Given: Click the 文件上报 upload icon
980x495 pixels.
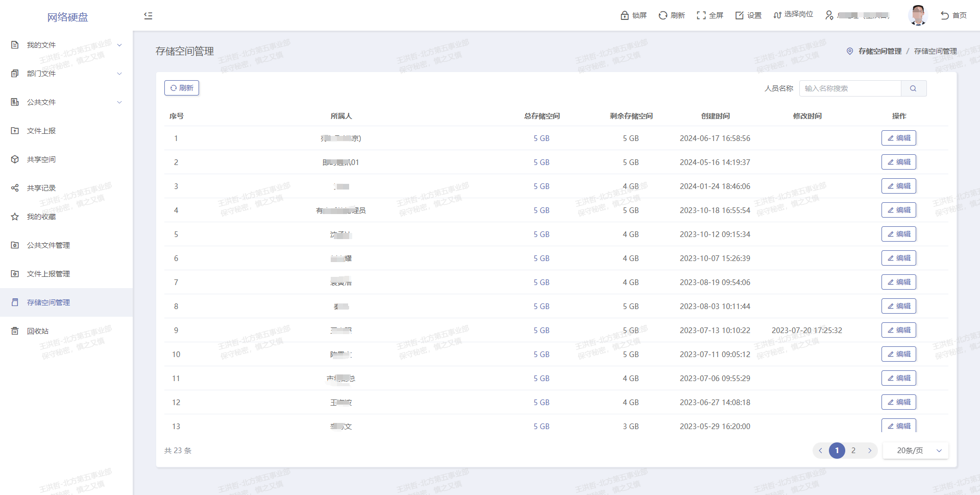Looking at the screenshot, I should 15,131.
